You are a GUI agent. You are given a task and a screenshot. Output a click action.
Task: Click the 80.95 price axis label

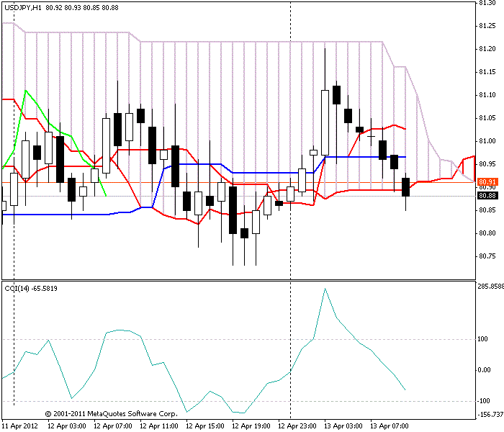487,164
